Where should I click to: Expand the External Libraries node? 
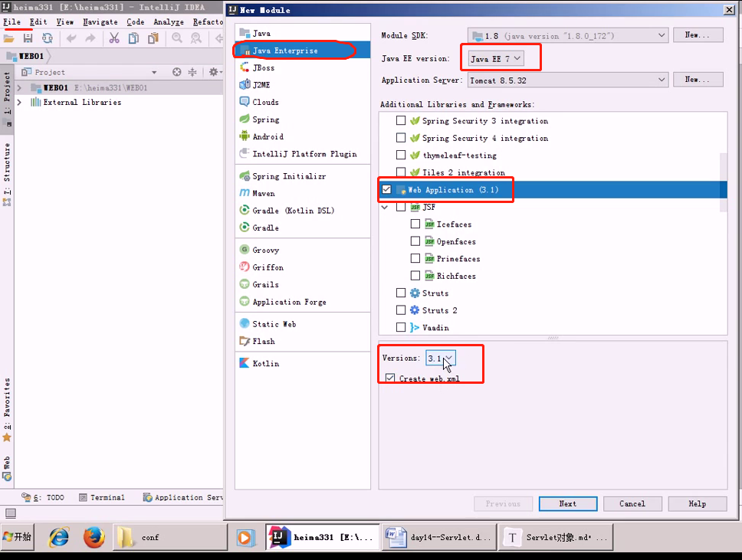tap(19, 102)
